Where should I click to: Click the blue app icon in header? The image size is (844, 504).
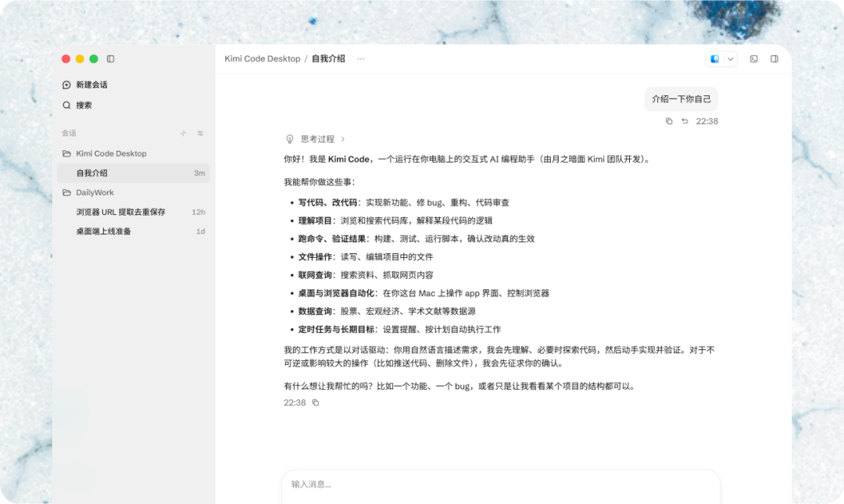coord(715,59)
